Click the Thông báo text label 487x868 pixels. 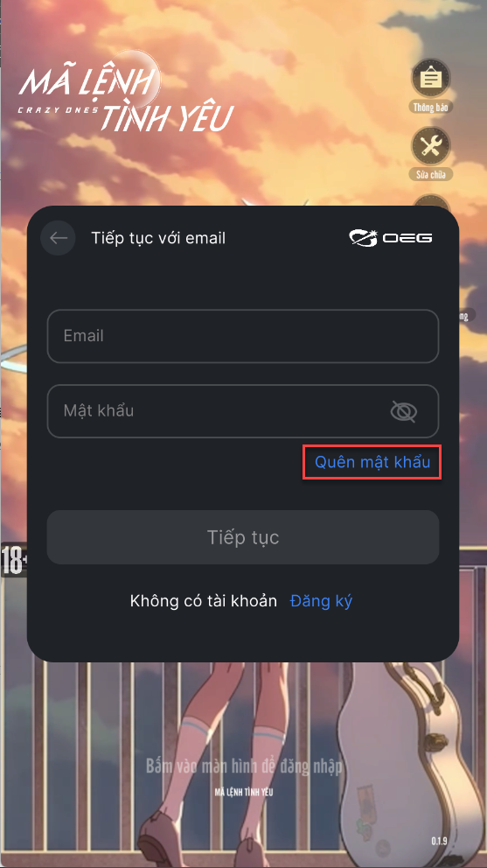[430, 107]
